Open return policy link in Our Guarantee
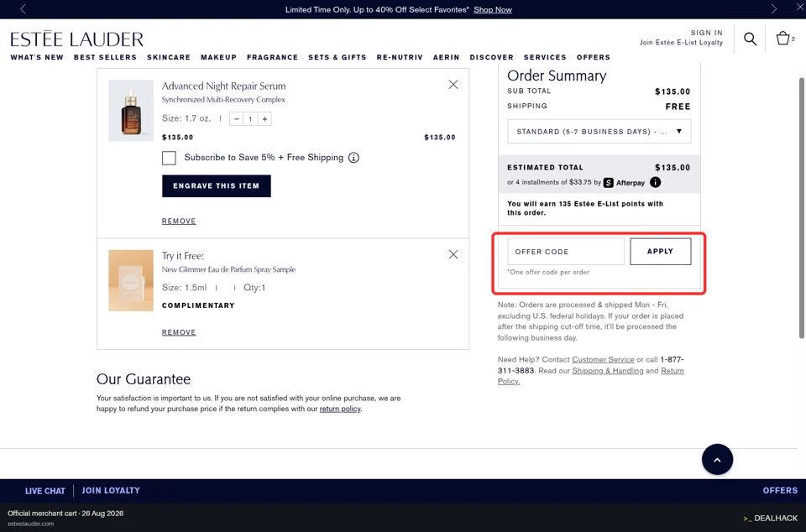The width and height of the screenshot is (806, 532). tap(340, 409)
